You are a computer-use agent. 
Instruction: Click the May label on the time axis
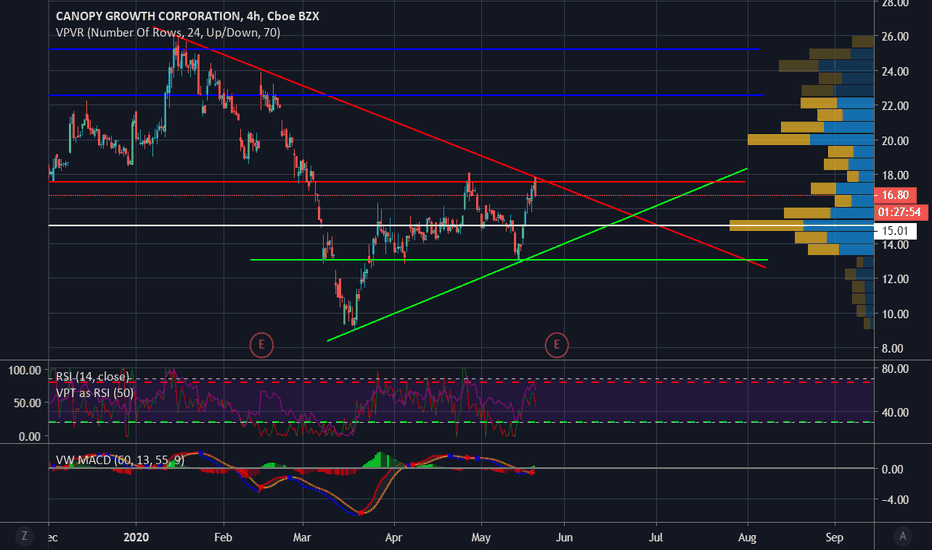tap(481, 538)
